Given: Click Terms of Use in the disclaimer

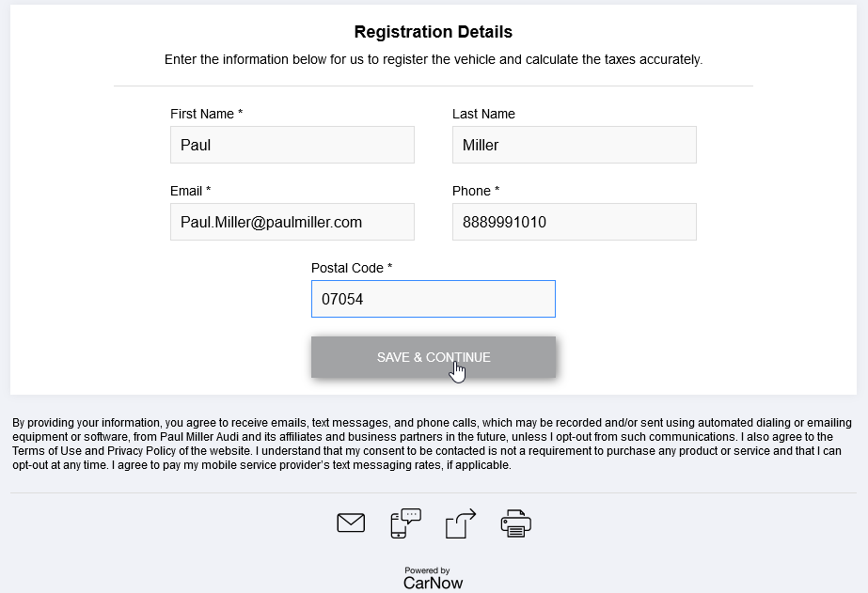Looking at the screenshot, I should click(47, 451).
